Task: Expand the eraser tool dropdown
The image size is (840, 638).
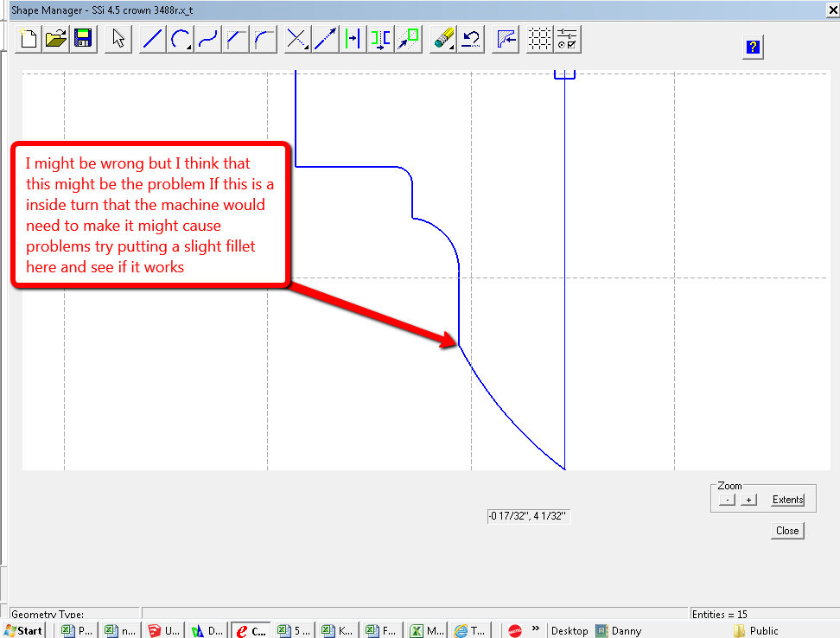Action: pyautogui.click(x=451, y=49)
